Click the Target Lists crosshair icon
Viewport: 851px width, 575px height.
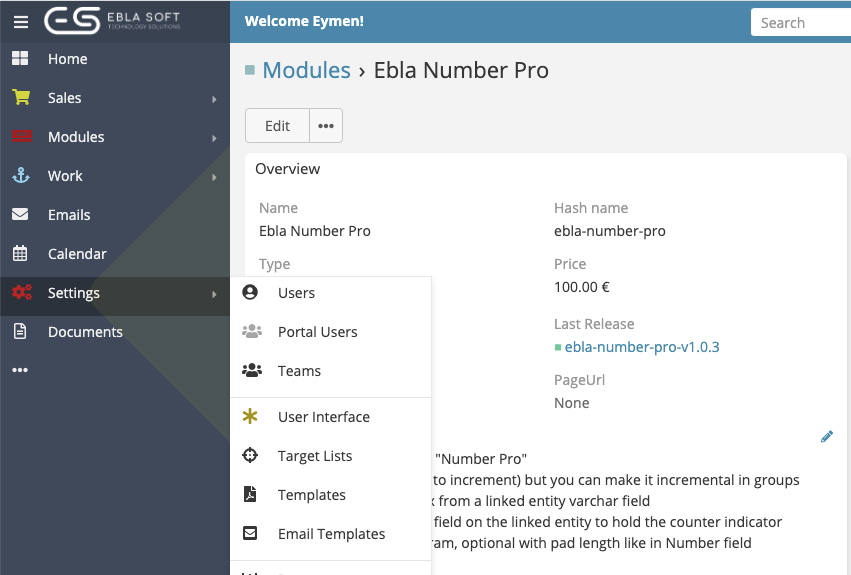coord(251,456)
